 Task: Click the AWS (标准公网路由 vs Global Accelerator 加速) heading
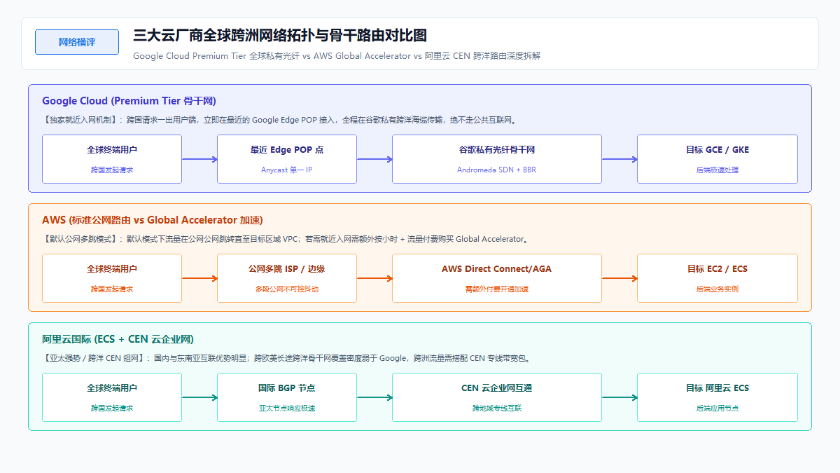pos(152,220)
